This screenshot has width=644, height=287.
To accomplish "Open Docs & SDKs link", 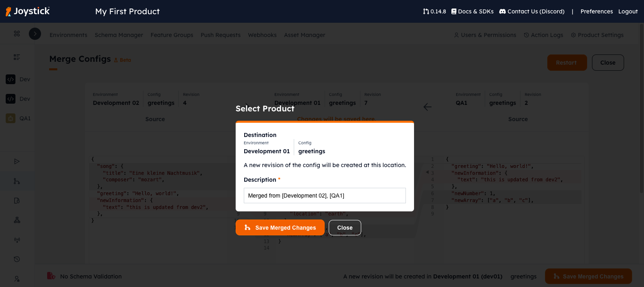I will [x=472, y=11].
